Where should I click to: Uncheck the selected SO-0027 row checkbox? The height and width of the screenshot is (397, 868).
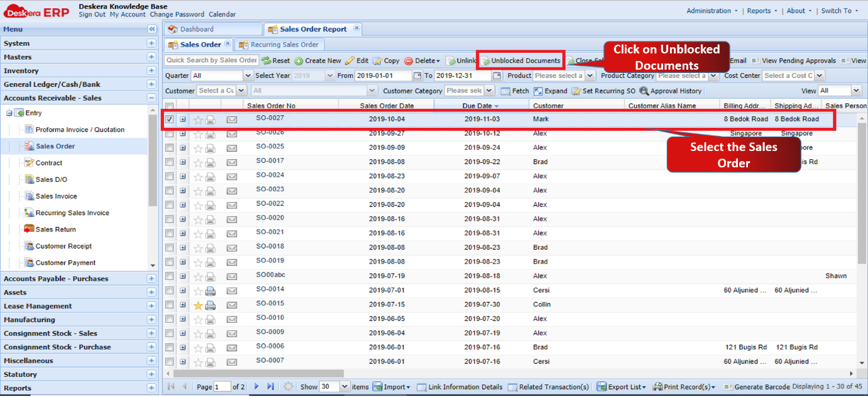point(169,118)
